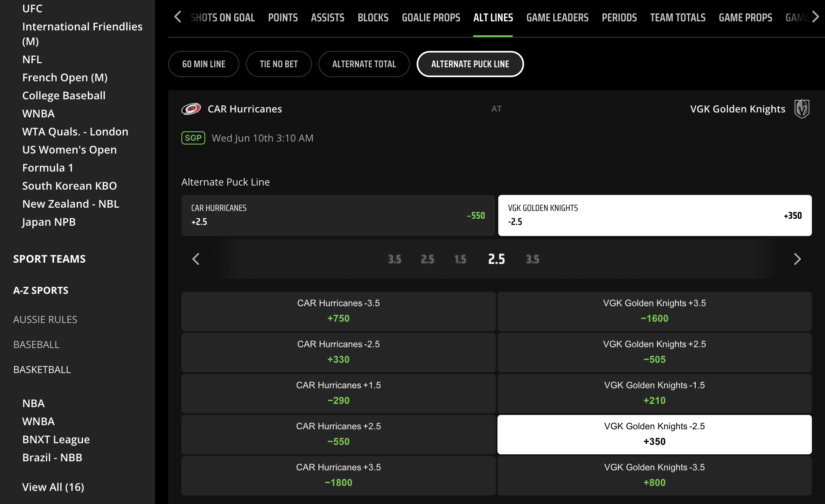Choose the 1.5 value on line slider

[x=460, y=259]
